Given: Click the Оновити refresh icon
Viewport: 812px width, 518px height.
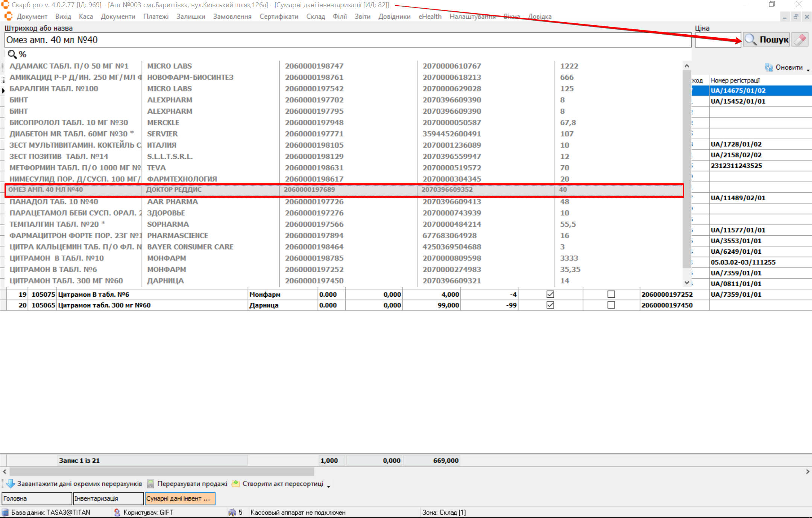Looking at the screenshot, I should [x=768, y=67].
